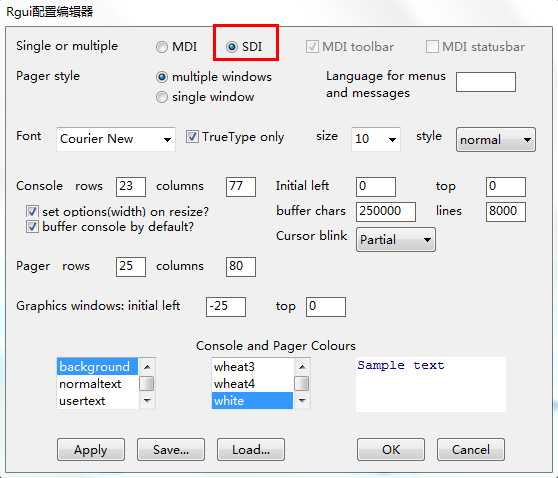Click the Pager rows field
This screenshot has height=478, width=558.
point(131,267)
